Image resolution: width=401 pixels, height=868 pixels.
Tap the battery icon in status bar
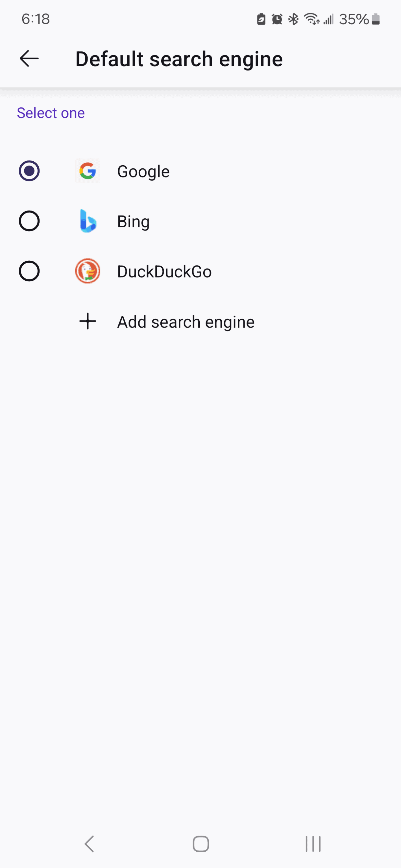pyautogui.click(x=376, y=19)
